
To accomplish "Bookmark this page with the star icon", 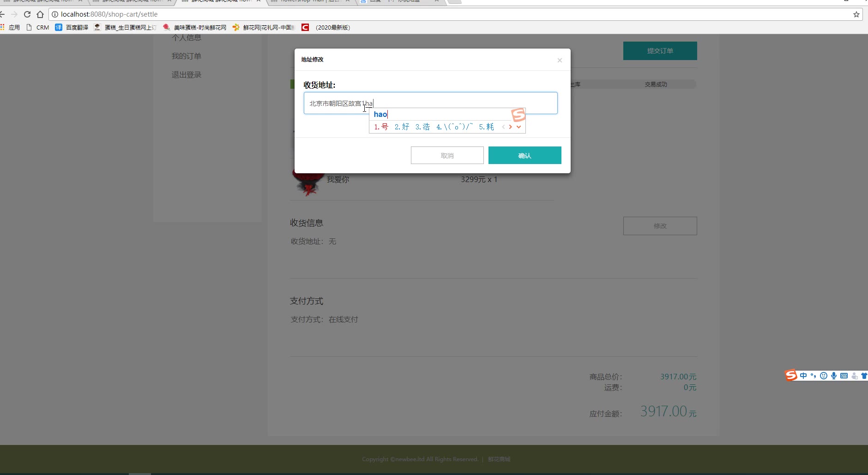I will tap(856, 14).
